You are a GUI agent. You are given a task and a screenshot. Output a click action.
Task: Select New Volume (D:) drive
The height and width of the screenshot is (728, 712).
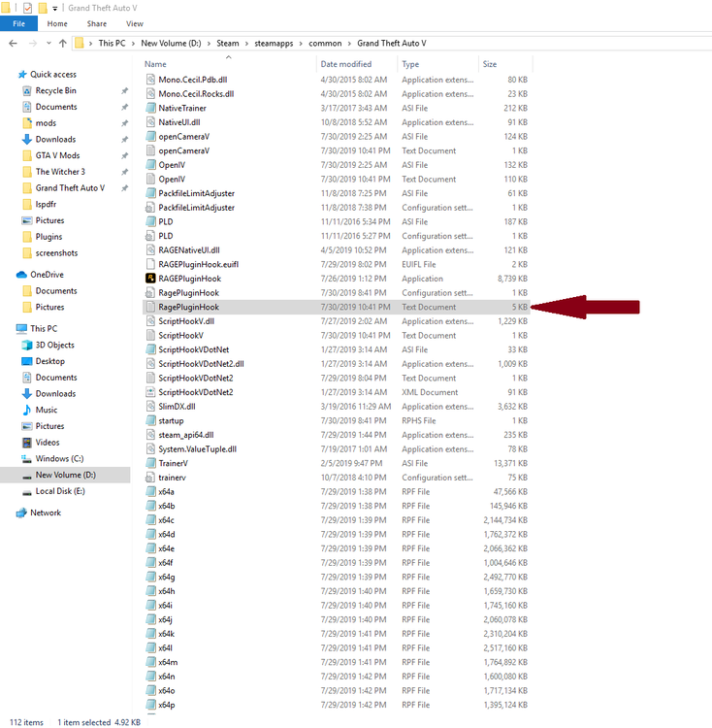[x=65, y=475]
